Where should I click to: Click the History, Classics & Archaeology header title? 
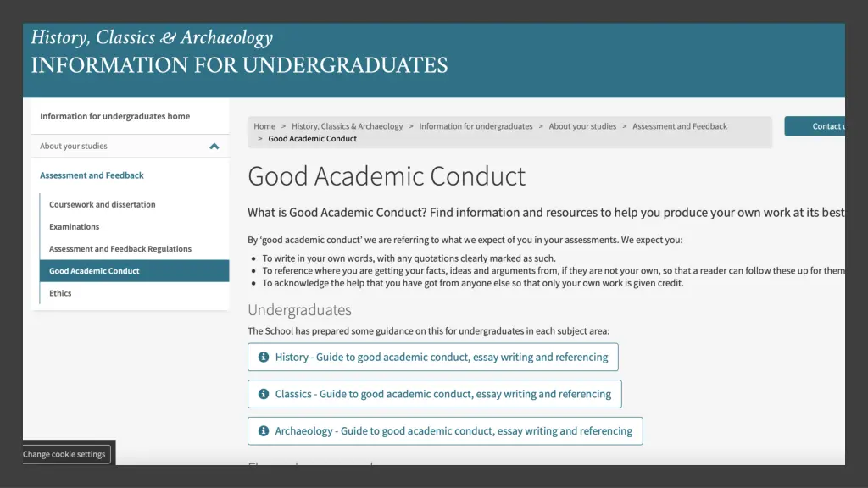(x=152, y=37)
